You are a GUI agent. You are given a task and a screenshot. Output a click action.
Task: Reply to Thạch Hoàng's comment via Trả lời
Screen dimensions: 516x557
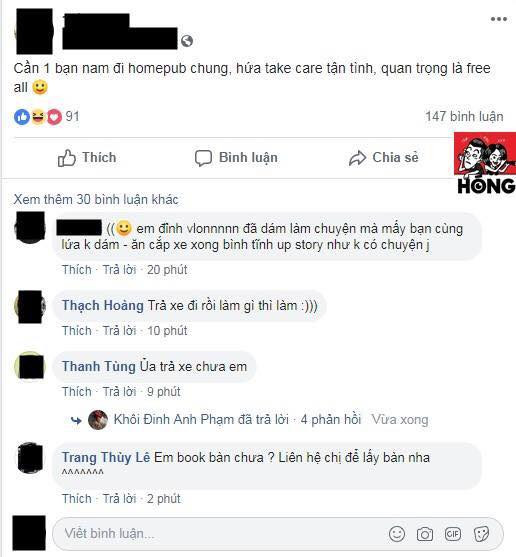coord(119,331)
